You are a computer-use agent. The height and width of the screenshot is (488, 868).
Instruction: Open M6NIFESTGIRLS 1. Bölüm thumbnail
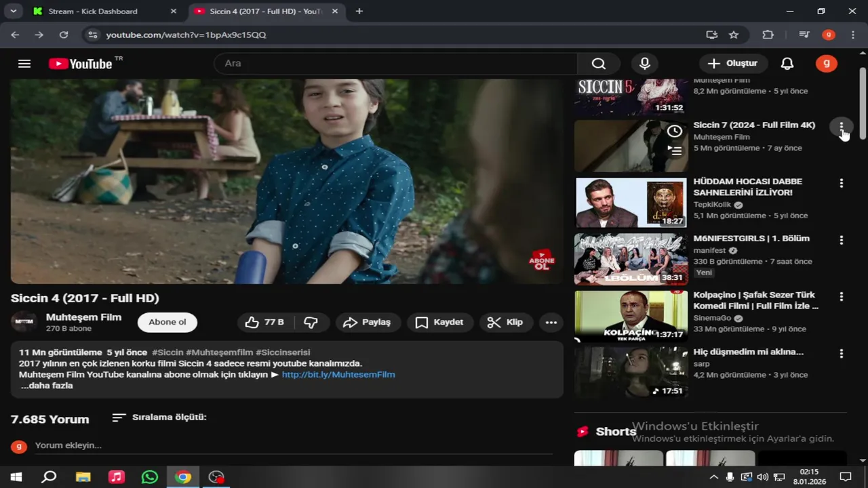[x=631, y=259]
